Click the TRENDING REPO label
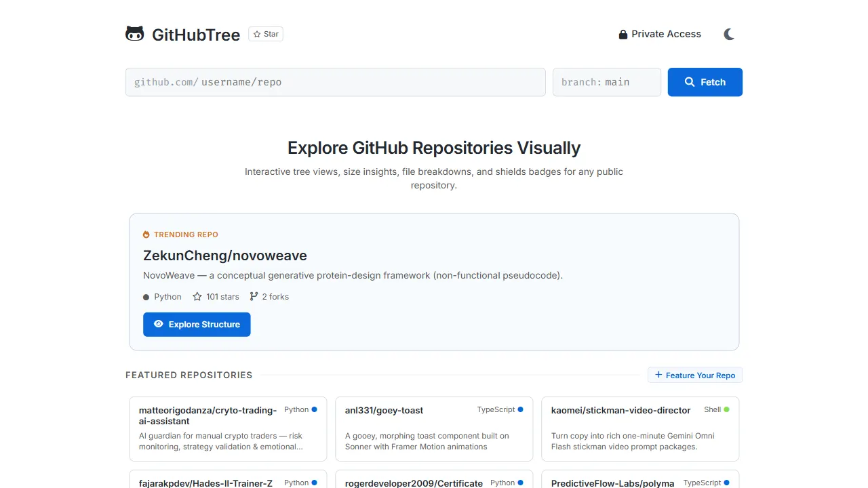The image size is (868, 488). (186, 235)
